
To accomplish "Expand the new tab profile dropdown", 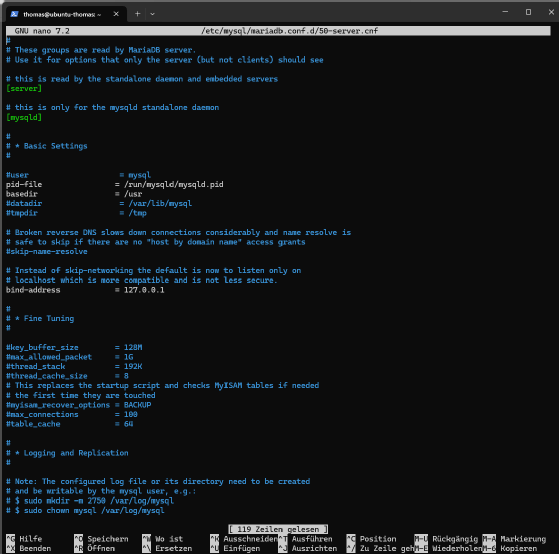I will pos(153,14).
